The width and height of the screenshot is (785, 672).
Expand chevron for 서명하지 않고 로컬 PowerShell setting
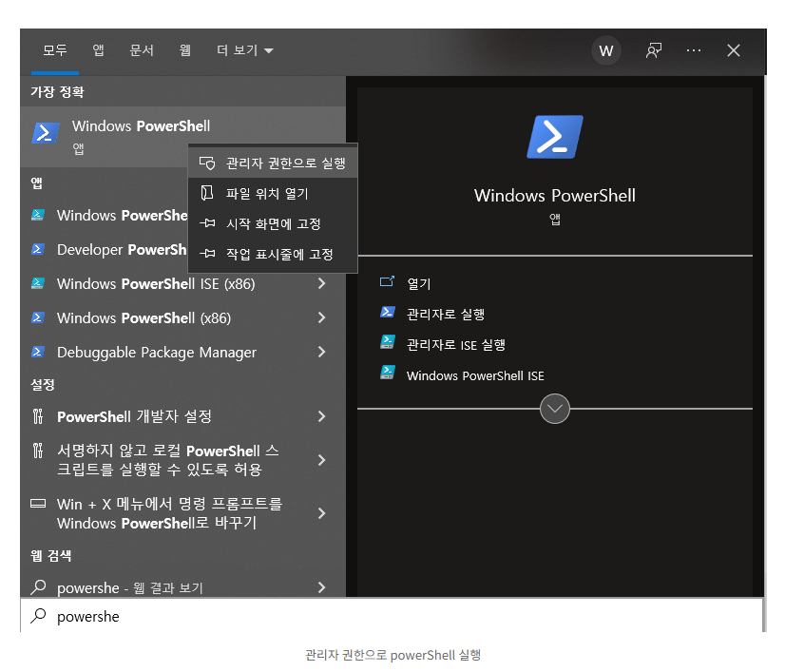(322, 460)
